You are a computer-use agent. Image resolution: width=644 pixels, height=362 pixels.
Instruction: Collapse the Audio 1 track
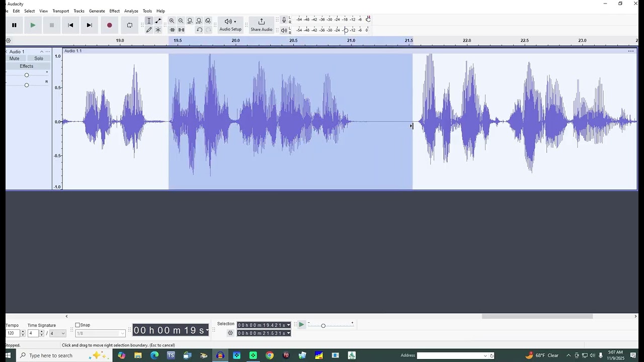[x=42, y=52]
